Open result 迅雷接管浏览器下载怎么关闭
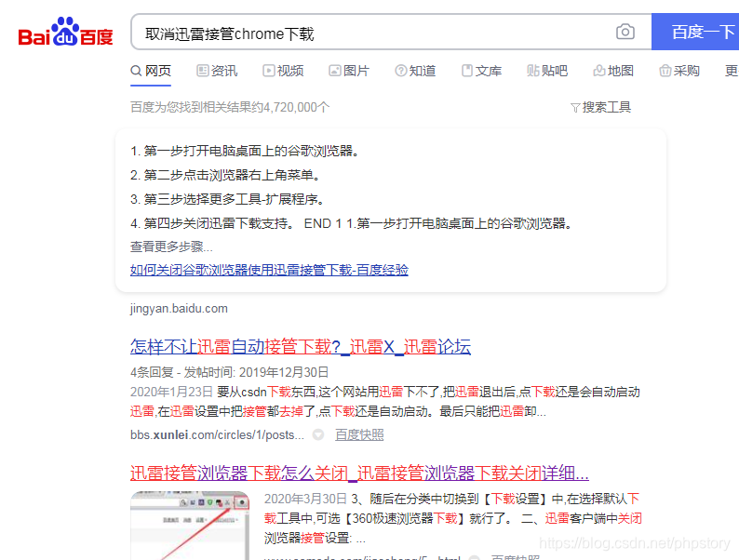Screen dimensions: 739x560 click(359, 473)
